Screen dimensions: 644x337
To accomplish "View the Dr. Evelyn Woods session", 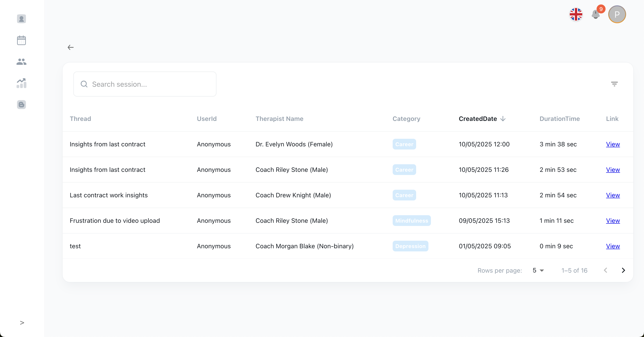I will coord(613,144).
